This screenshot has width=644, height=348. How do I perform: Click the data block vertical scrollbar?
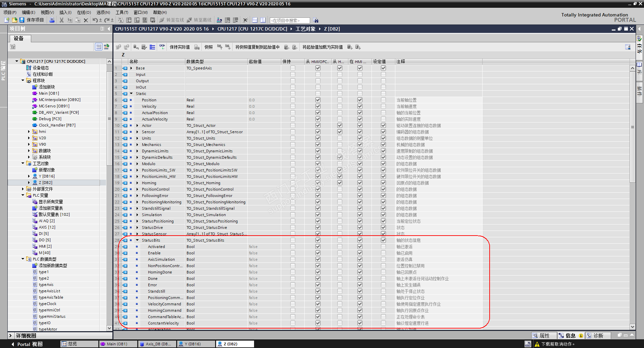(632, 127)
